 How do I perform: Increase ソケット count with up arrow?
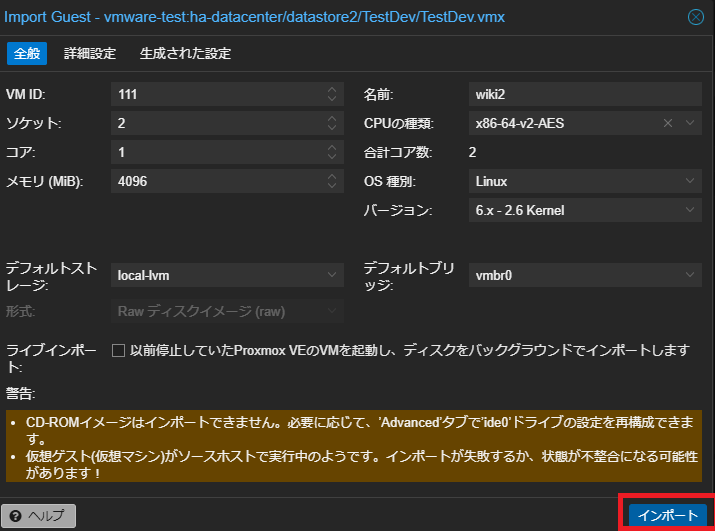[x=332, y=118]
